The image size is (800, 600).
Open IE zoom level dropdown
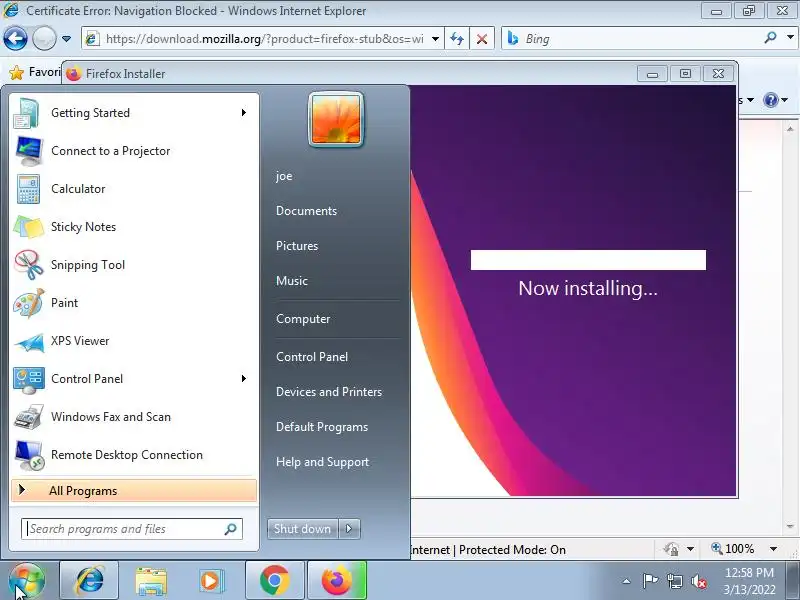coord(773,549)
